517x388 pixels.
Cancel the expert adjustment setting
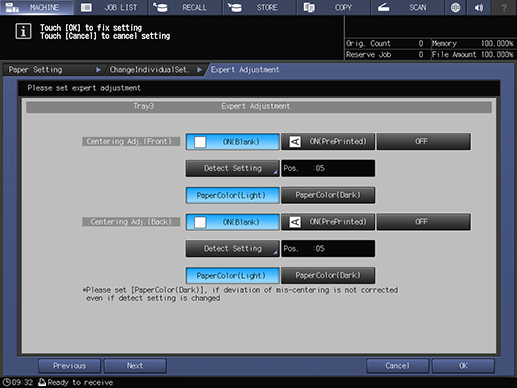(x=397, y=366)
